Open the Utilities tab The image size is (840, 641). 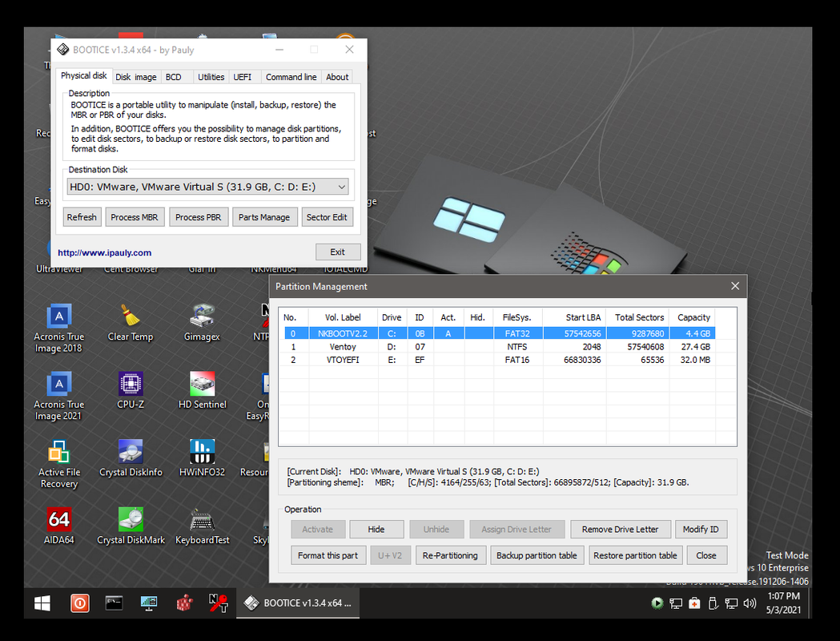tap(211, 77)
